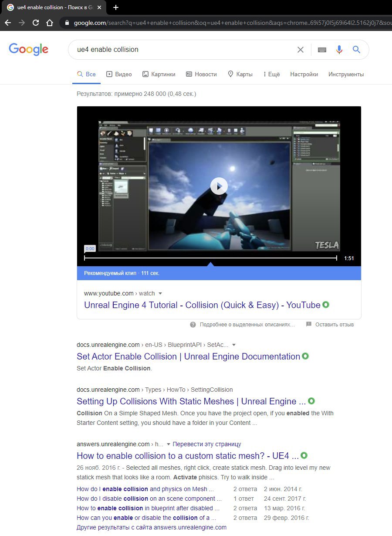This screenshot has height=536, width=392.
Task: Reload the page with refresh icon
Action: [36, 23]
